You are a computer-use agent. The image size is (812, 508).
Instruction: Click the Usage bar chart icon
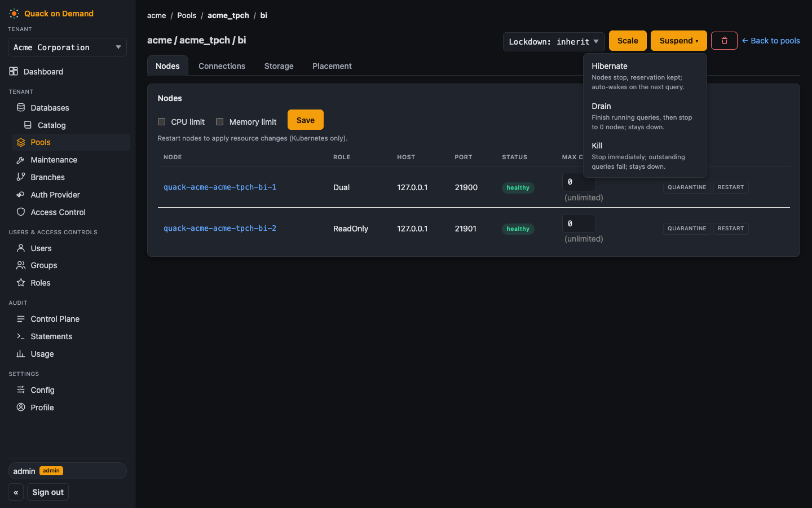click(x=21, y=353)
